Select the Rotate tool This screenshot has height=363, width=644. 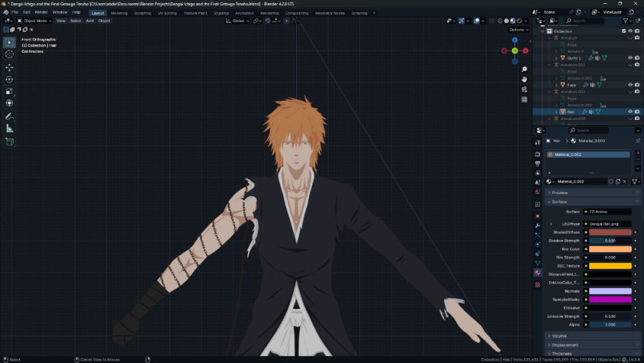(x=10, y=79)
